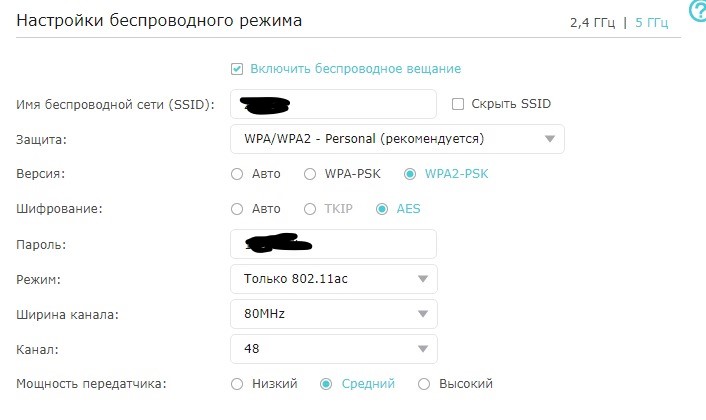
Task: Choose AES encryption option
Action: 383,209
